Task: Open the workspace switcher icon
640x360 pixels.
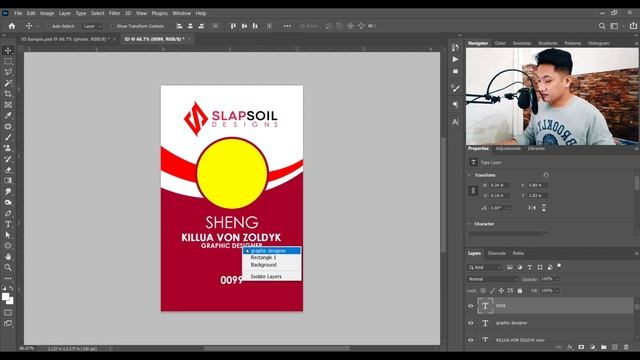Action: coord(614,26)
